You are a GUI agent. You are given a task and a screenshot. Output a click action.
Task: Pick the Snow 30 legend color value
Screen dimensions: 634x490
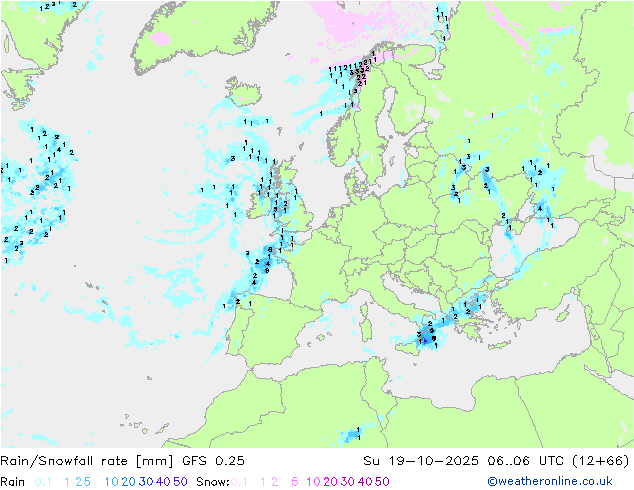(348, 482)
